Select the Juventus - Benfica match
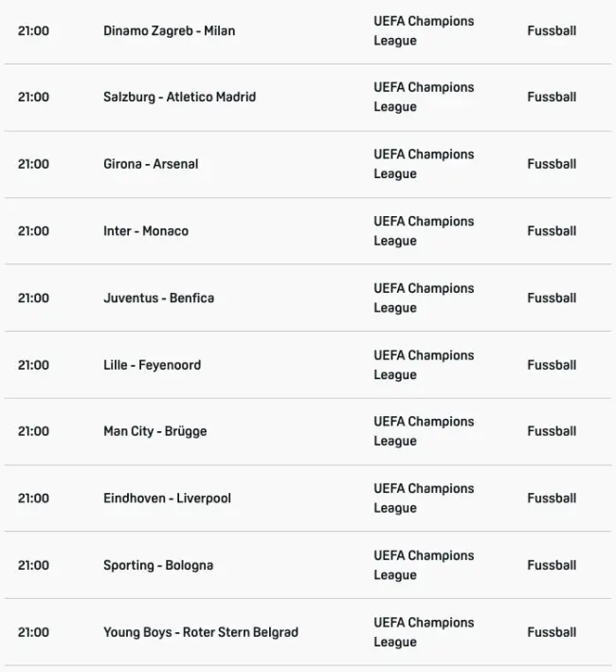This screenshot has height=672, width=616. [158, 298]
